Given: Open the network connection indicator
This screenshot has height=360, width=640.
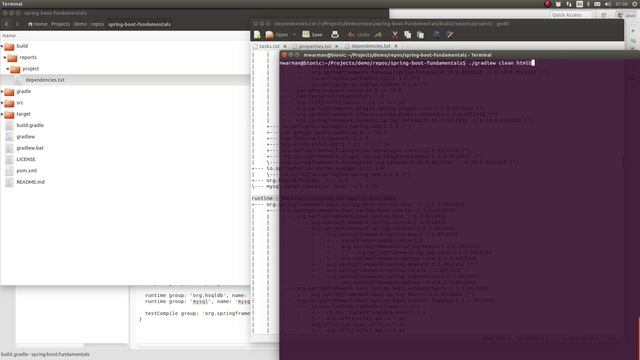Looking at the screenshot, I should (x=569, y=4).
